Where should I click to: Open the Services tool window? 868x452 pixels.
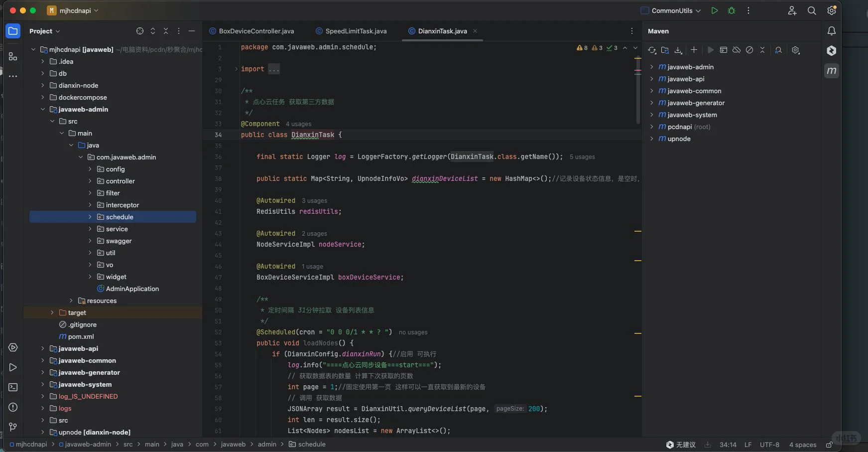(x=13, y=347)
